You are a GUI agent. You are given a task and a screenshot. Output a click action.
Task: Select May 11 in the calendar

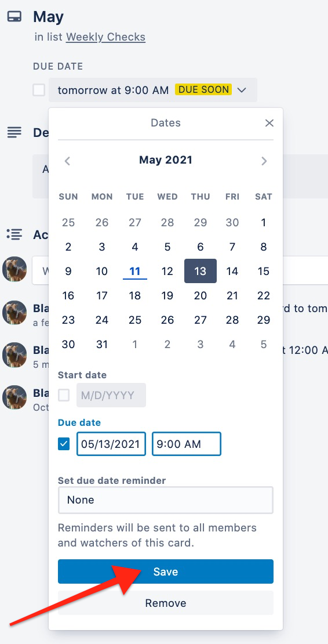pos(135,271)
